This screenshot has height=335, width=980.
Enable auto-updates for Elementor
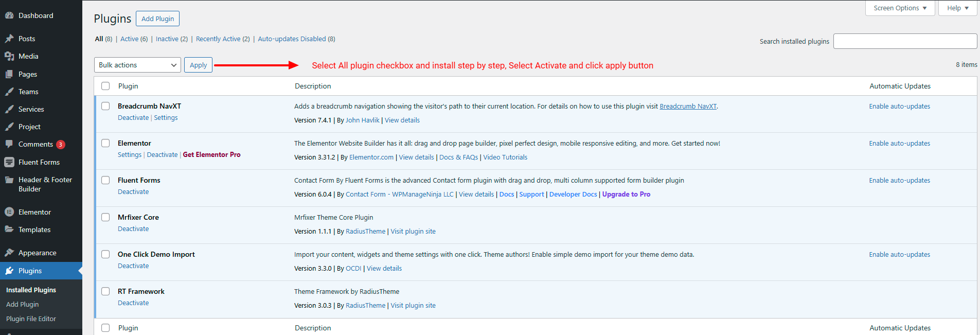(x=899, y=143)
